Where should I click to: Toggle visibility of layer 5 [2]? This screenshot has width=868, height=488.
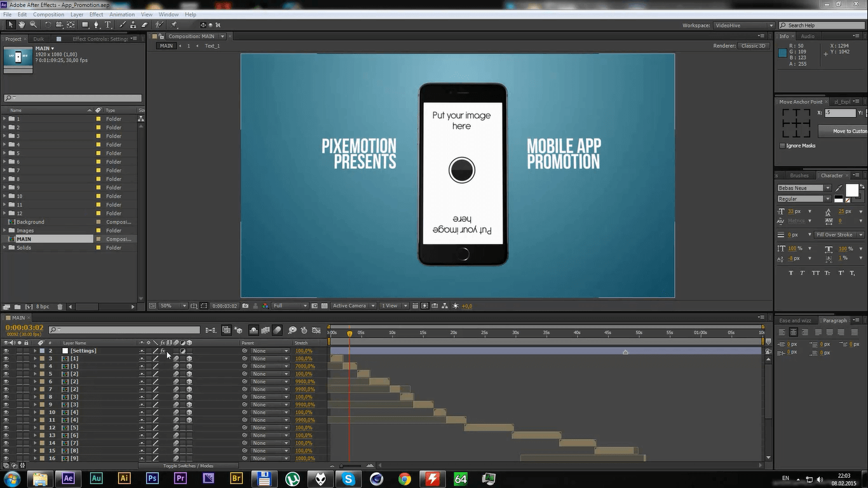tap(6, 374)
